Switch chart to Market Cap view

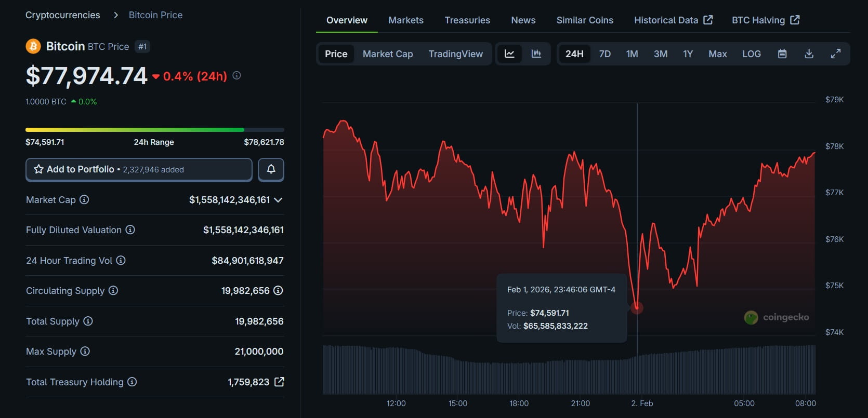tap(388, 54)
